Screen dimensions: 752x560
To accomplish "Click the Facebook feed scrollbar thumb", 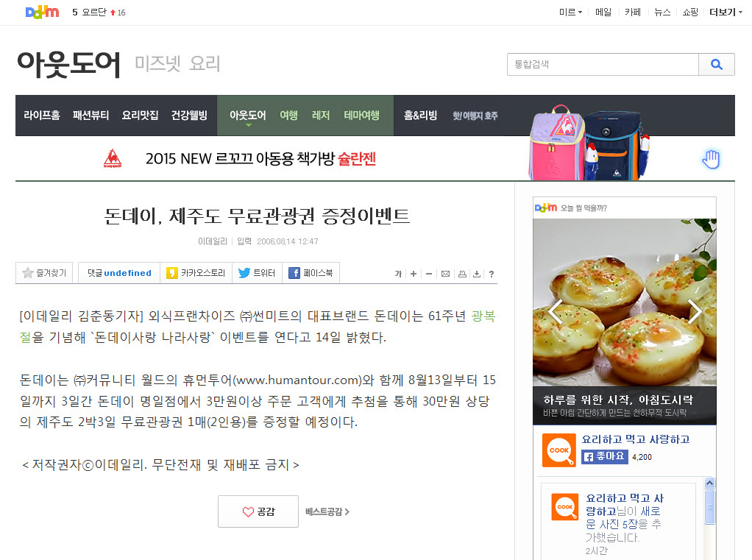I will [x=710, y=506].
